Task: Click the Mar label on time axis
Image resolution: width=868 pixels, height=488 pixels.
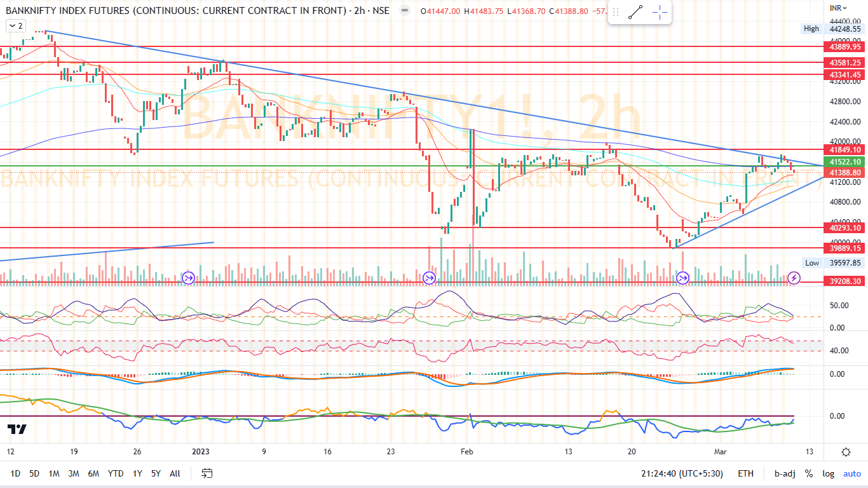Action: click(722, 452)
